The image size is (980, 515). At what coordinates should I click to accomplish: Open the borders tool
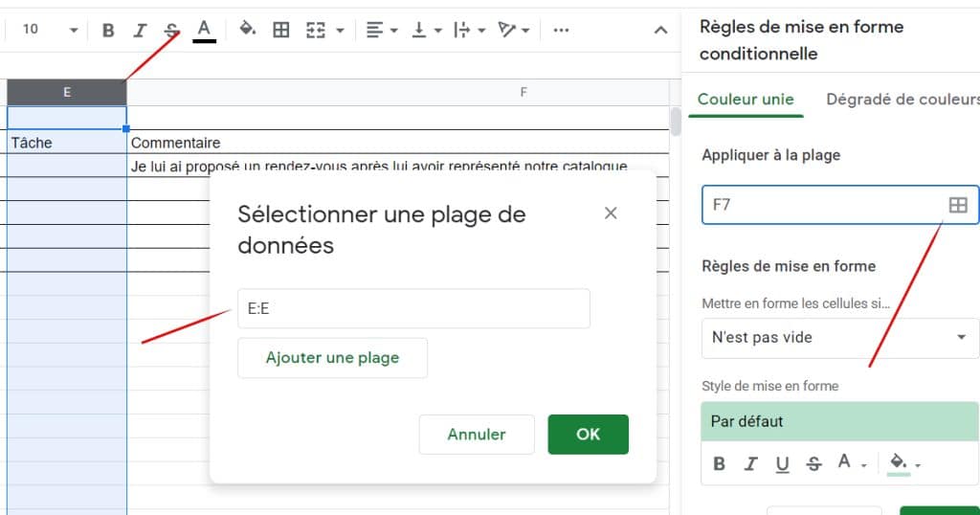click(x=281, y=30)
